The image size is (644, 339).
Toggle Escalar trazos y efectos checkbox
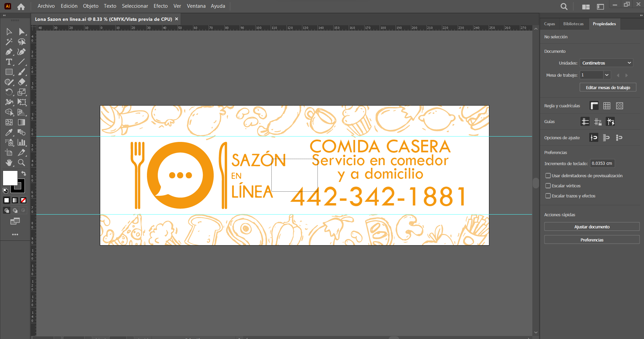click(548, 196)
